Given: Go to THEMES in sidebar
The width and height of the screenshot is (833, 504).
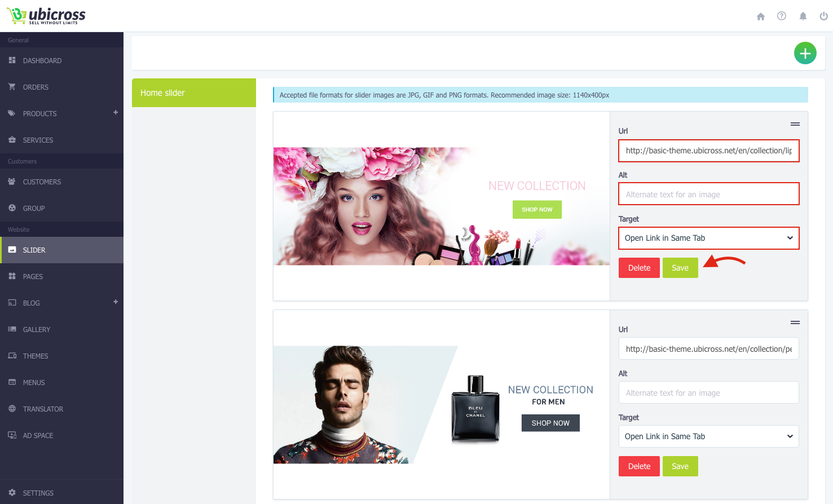Looking at the screenshot, I should click(61, 356).
